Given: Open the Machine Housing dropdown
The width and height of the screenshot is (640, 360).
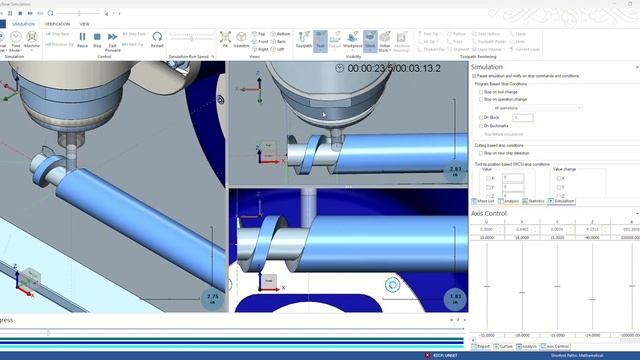Looking at the screenshot, I should 402,42.
